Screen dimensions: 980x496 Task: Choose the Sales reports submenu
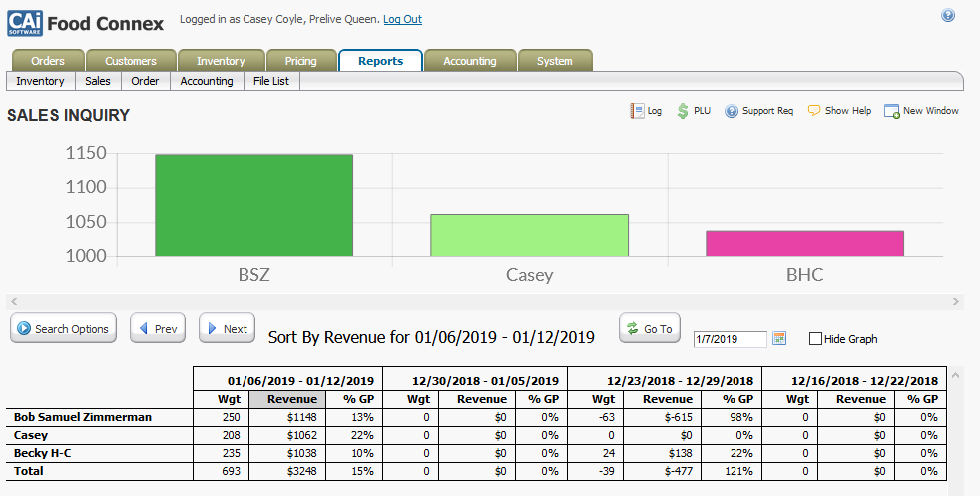coord(98,81)
